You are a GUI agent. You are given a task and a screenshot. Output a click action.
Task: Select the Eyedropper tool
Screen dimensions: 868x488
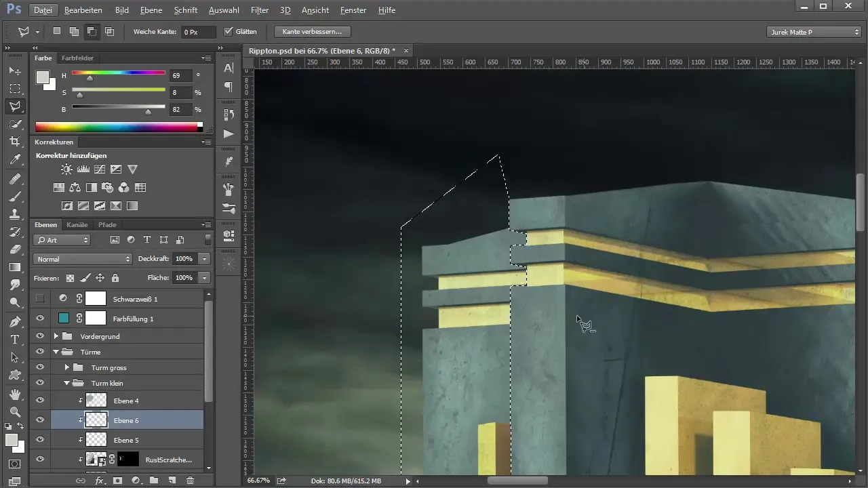[15, 159]
